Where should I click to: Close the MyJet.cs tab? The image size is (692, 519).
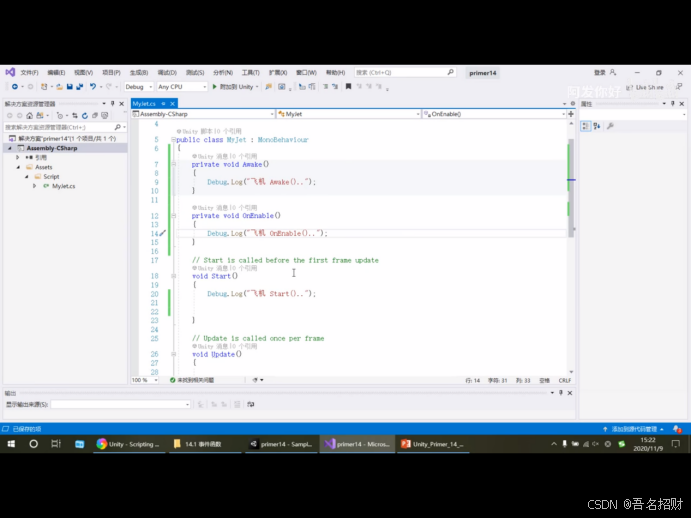click(173, 104)
